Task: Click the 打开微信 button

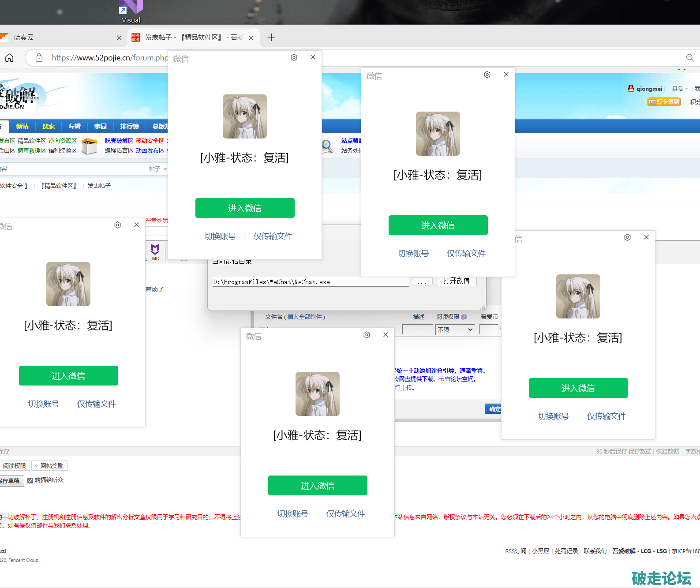Action: point(457,281)
